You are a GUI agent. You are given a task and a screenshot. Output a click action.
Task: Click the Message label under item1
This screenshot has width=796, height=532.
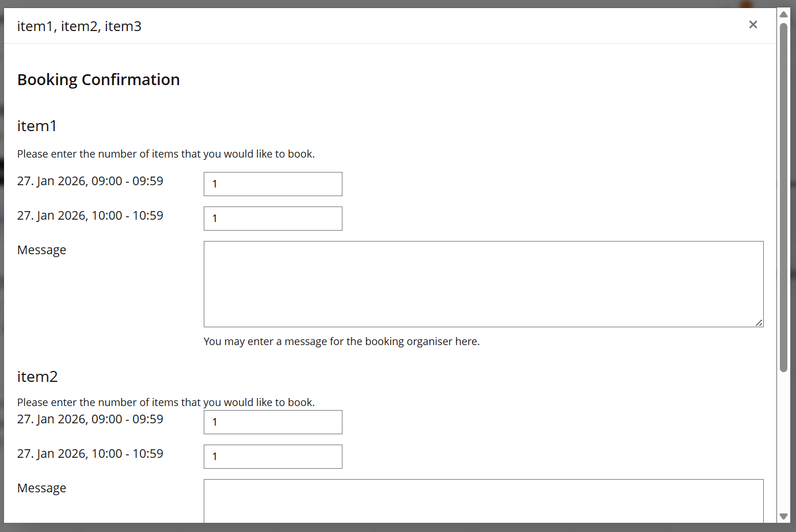coord(41,250)
